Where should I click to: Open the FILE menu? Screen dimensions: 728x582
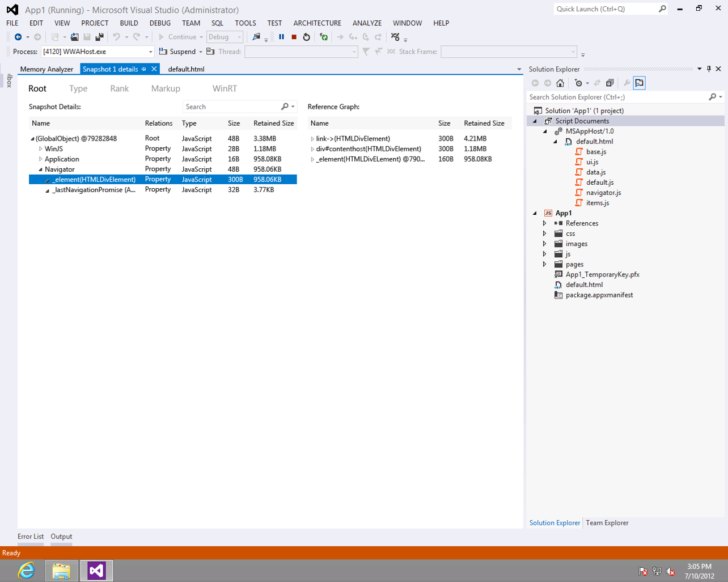point(12,23)
